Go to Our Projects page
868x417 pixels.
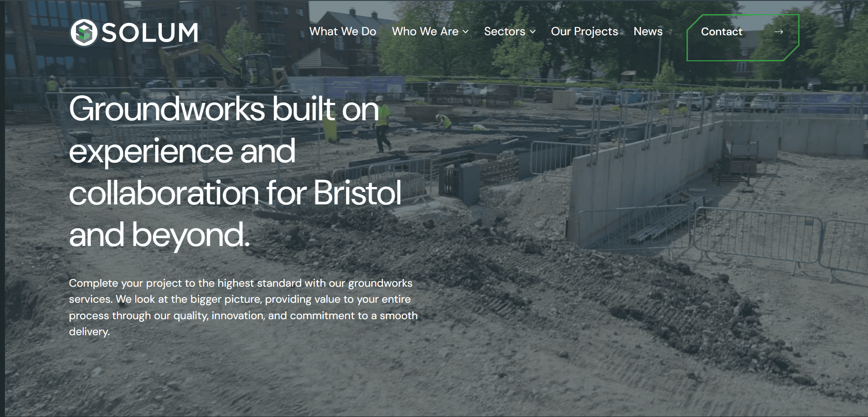point(585,32)
